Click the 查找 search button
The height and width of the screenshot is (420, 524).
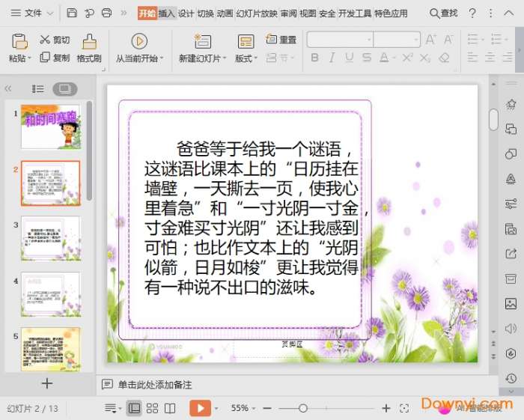[443, 13]
